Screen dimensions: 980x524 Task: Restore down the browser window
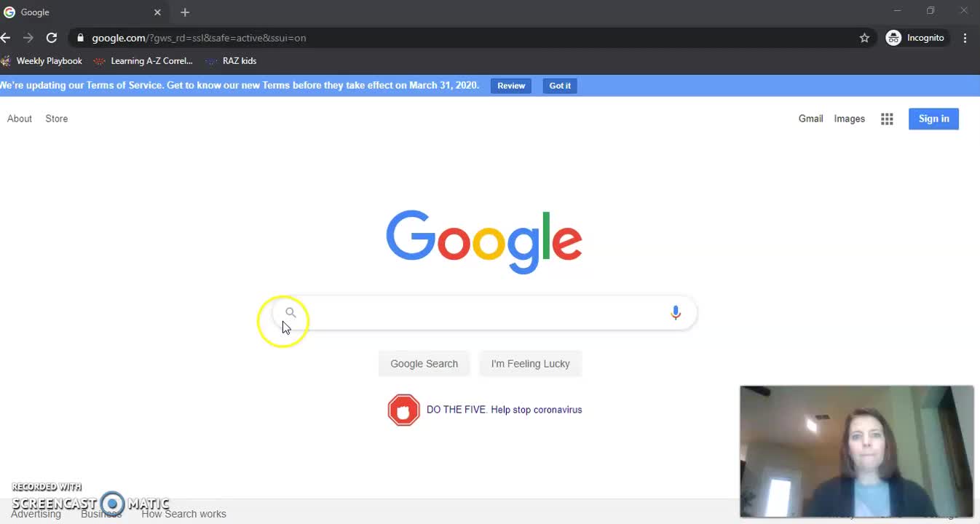click(x=930, y=11)
